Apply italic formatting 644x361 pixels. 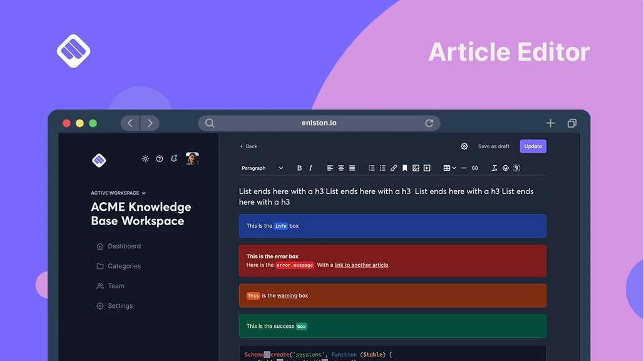coord(310,168)
